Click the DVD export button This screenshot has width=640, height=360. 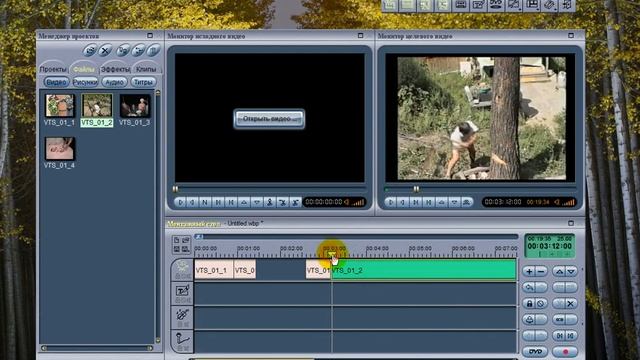pos(535,351)
